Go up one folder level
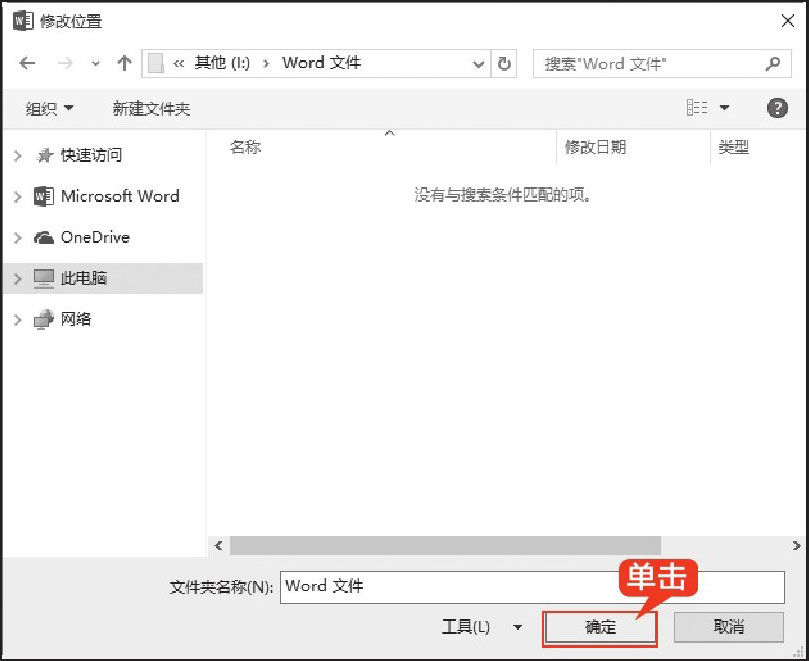809x661 pixels. click(x=124, y=63)
